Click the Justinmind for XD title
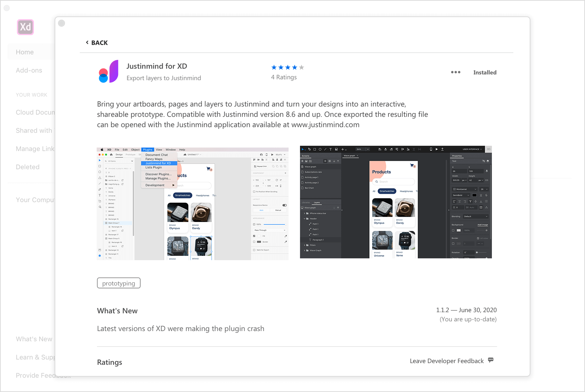This screenshot has height=392, width=585. pyautogui.click(x=157, y=66)
